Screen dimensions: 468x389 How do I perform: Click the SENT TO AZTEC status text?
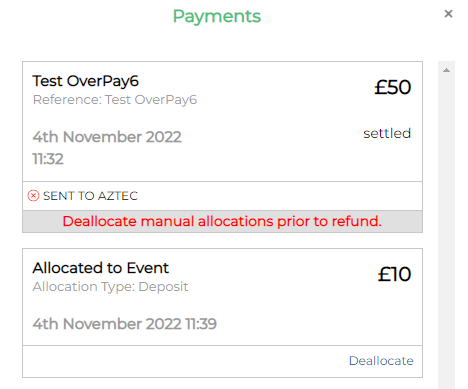pos(90,196)
